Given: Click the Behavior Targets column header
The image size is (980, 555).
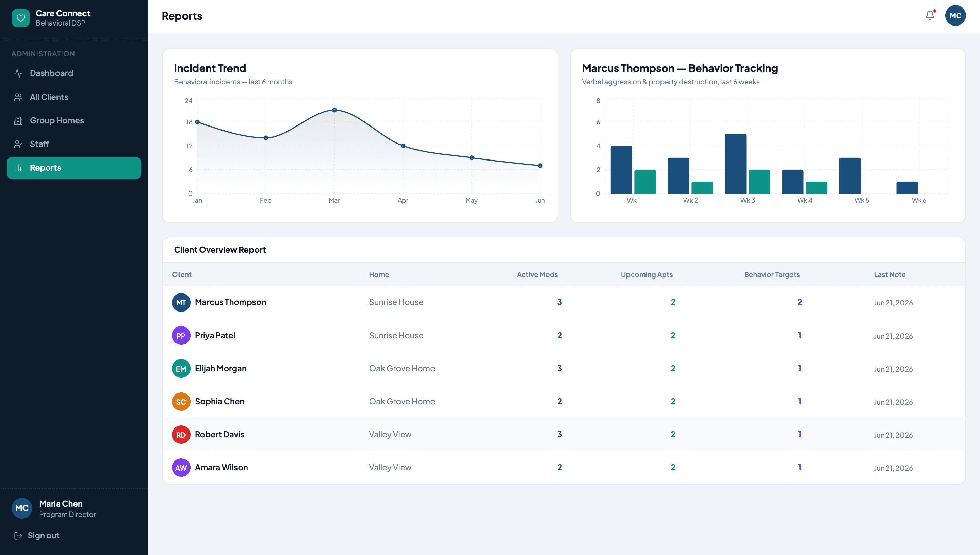Looking at the screenshot, I should pyautogui.click(x=771, y=274).
